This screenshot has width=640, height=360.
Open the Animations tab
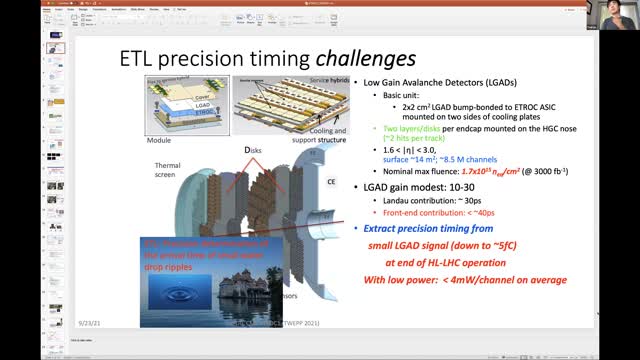click(118, 9)
